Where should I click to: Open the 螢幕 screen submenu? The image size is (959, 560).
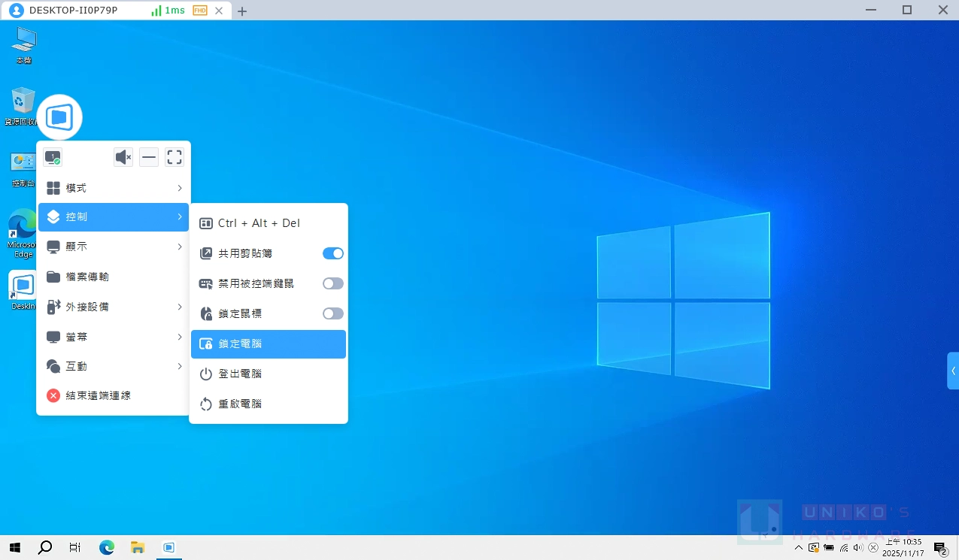coord(75,337)
